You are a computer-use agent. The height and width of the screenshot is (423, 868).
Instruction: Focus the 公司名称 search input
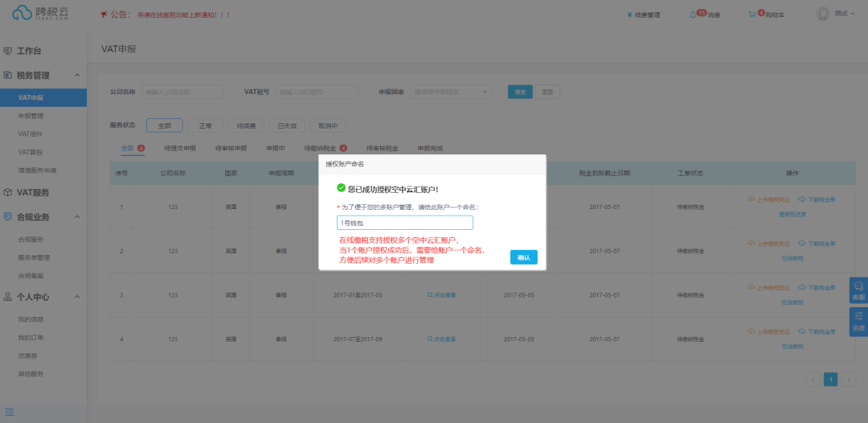click(182, 92)
